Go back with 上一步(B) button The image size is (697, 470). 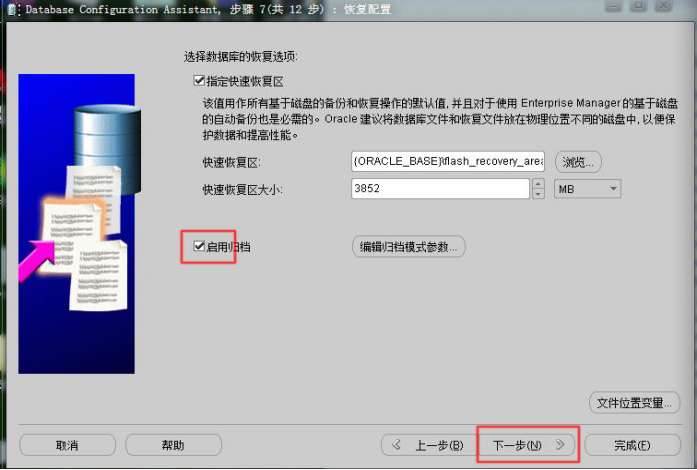click(430, 445)
